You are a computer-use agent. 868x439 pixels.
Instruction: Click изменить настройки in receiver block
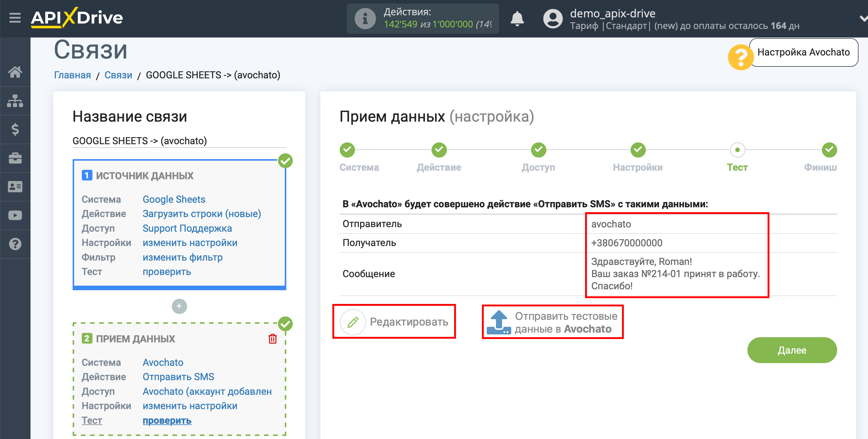[190, 406]
